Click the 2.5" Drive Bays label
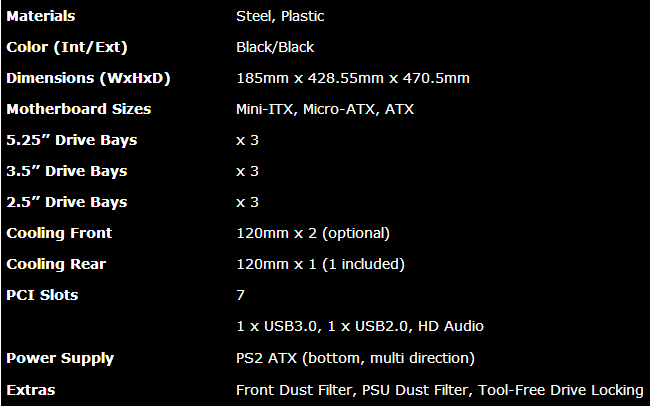 [67, 202]
